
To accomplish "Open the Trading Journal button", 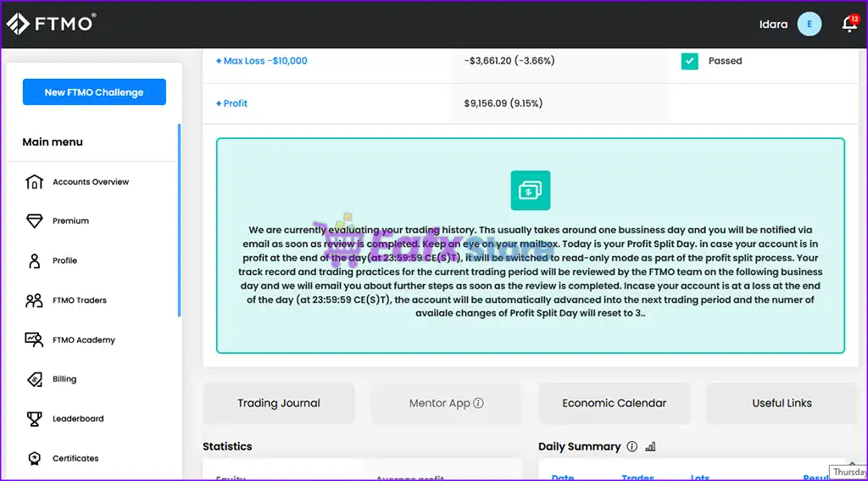I will tap(279, 404).
